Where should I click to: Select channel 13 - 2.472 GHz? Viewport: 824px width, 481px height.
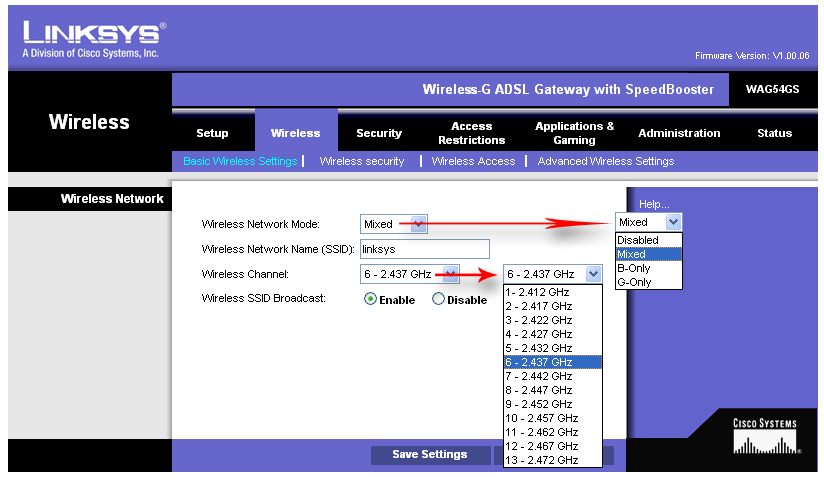[x=552, y=460]
